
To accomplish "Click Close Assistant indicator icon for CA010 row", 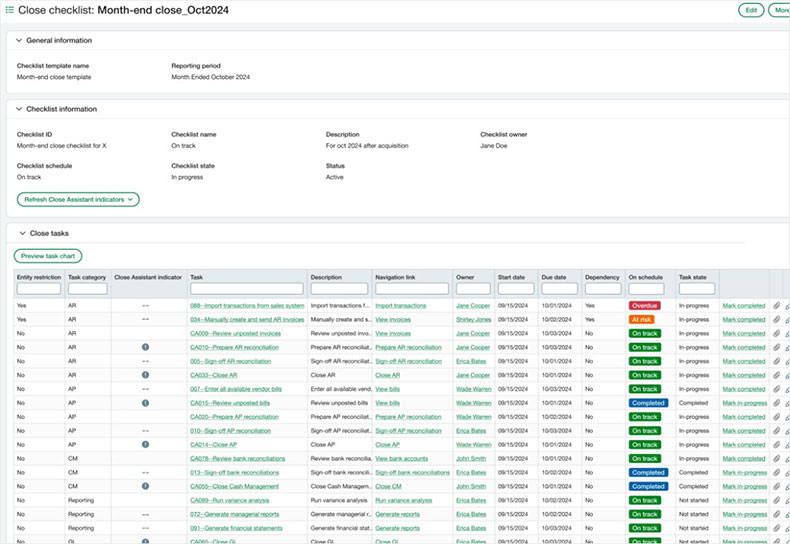I will click(145, 347).
